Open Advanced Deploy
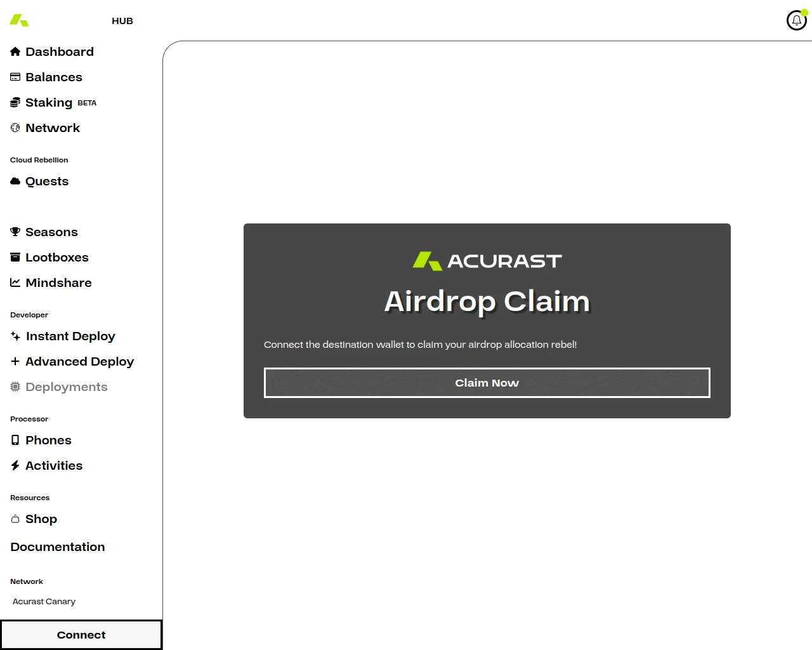Screen dimensions: 812x650 point(80,361)
